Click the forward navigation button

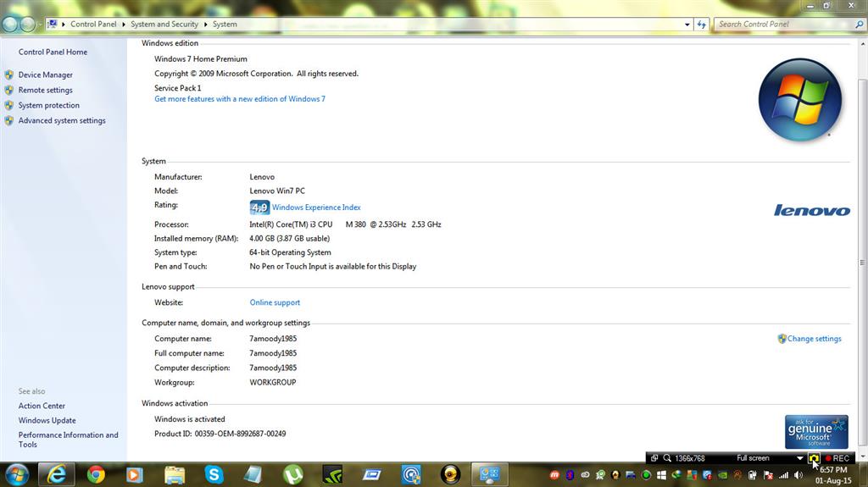[28, 25]
